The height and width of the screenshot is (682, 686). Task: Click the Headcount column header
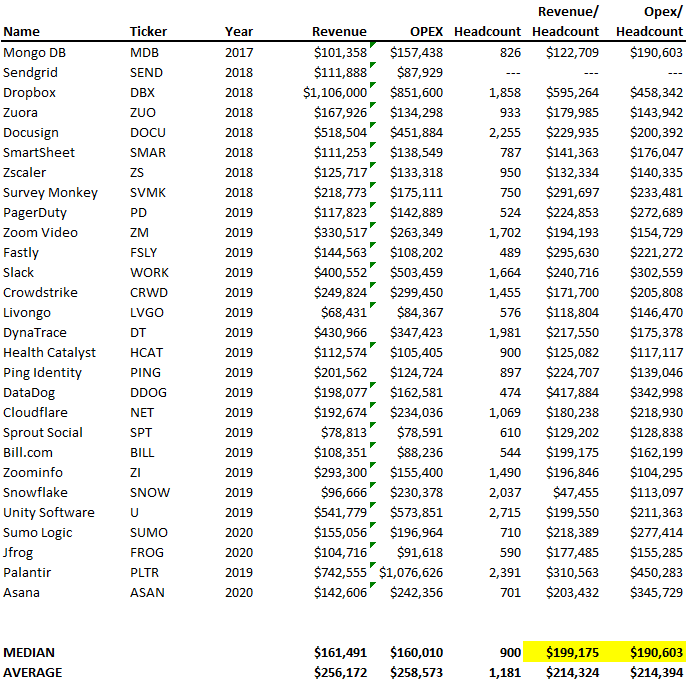(x=487, y=32)
